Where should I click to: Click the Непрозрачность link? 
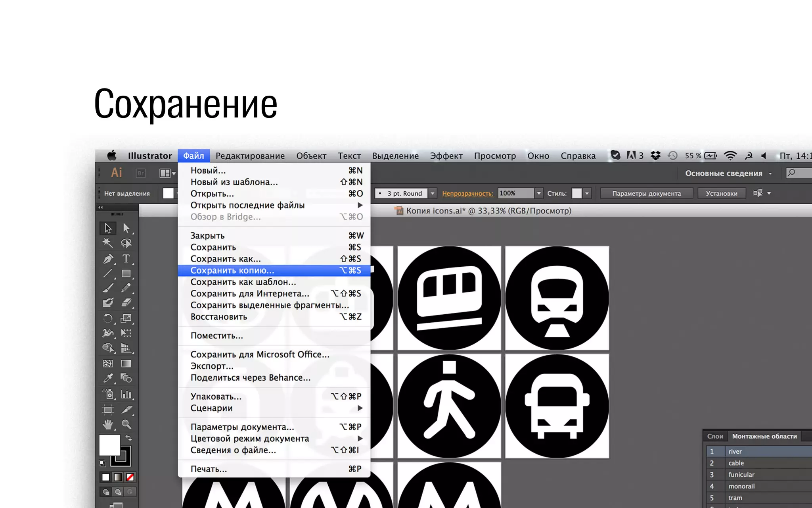[x=468, y=194]
